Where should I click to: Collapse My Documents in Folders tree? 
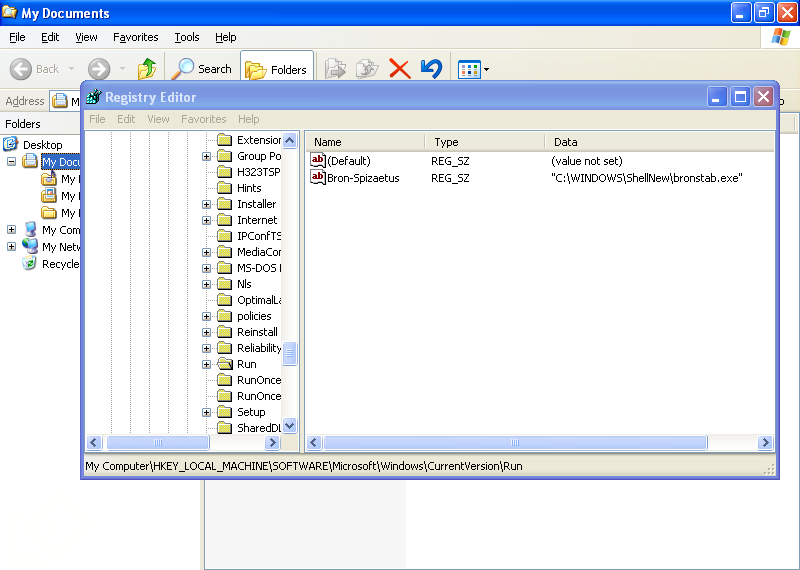click(x=11, y=162)
